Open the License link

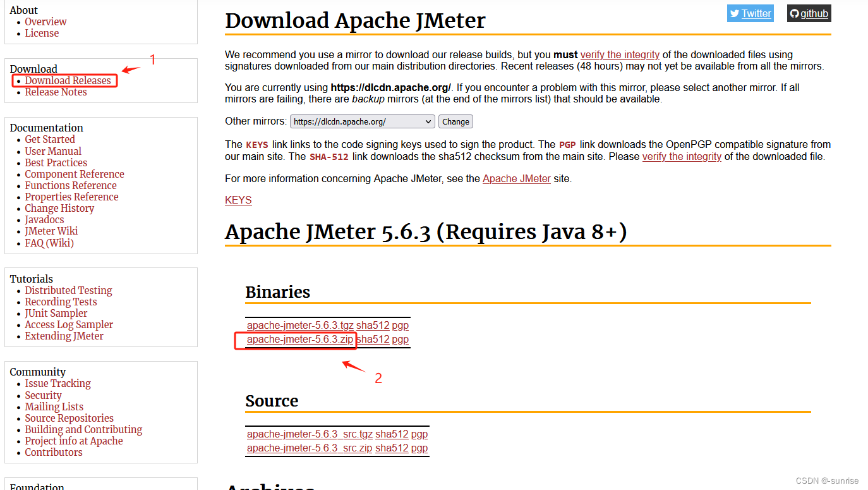pyautogui.click(x=42, y=33)
